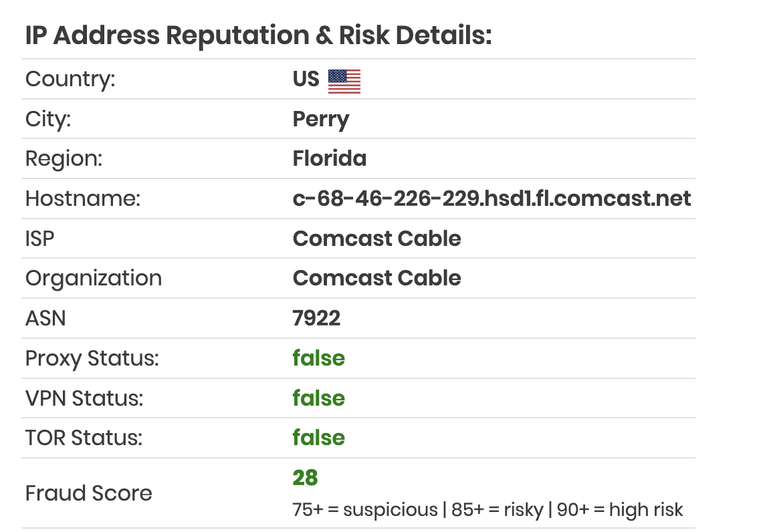The width and height of the screenshot is (757, 532).
Task: Click the city value Perry
Action: [321, 120]
